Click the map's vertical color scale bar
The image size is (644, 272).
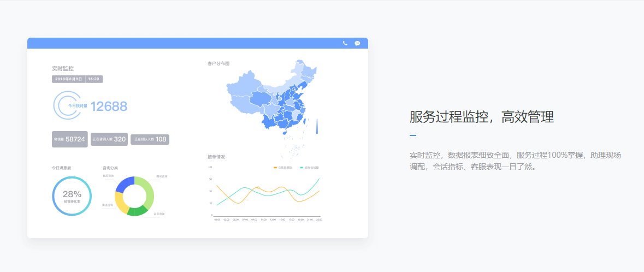[x=317, y=126]
